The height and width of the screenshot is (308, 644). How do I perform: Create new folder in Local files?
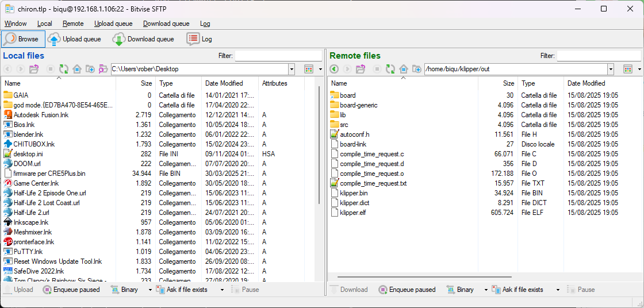point(90,69)
